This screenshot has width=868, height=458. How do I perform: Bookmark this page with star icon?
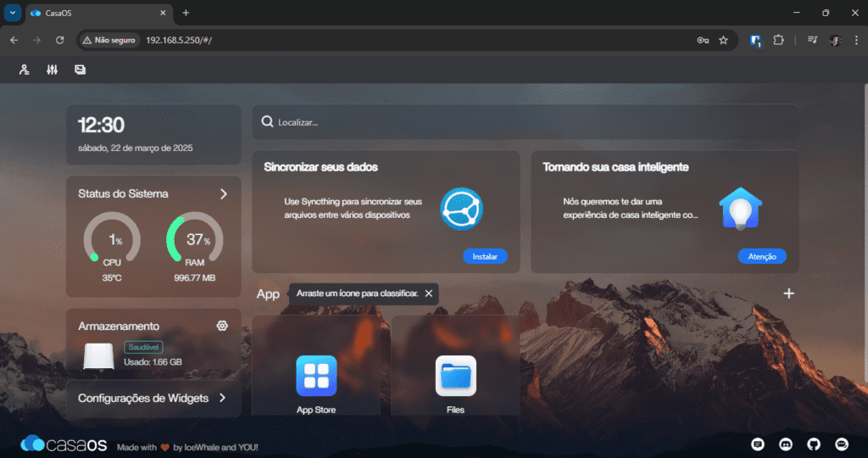click(724, 40)
